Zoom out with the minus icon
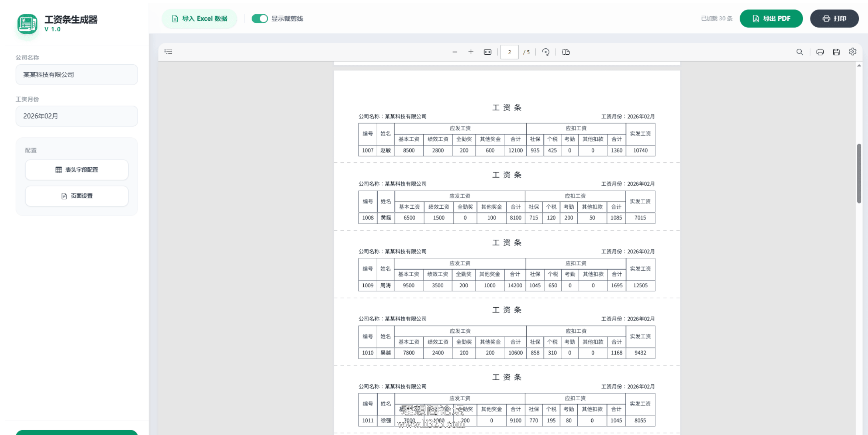868x435 pixels. (455, 52)
